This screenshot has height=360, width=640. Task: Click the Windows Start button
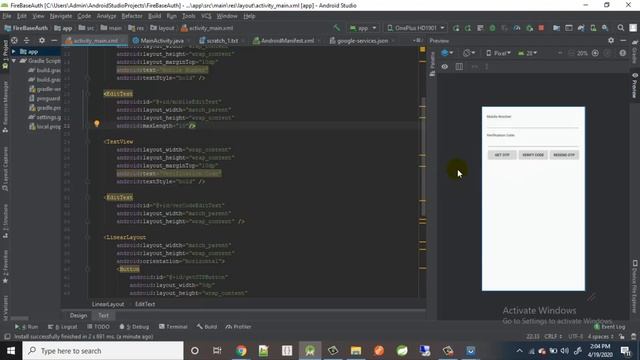tap(11, 351)
